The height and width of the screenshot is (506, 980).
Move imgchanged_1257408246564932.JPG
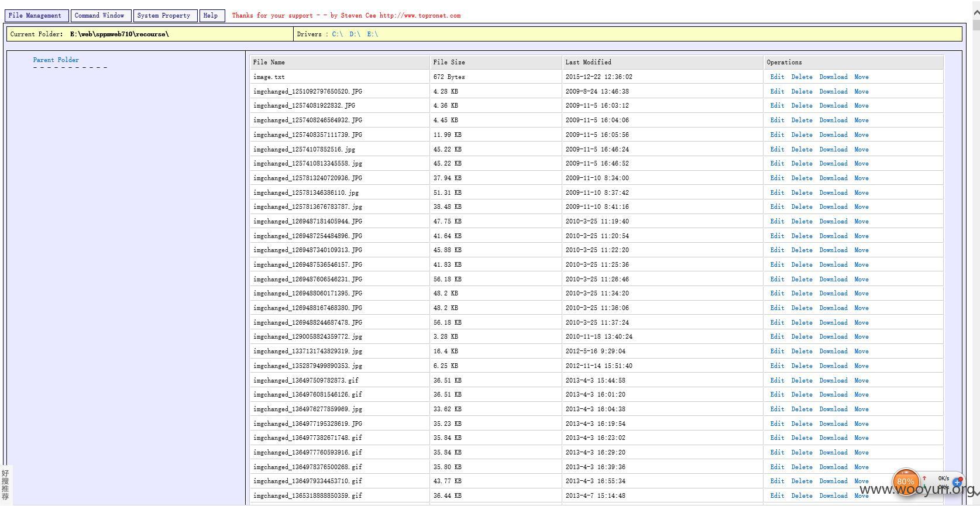(861, 120)
